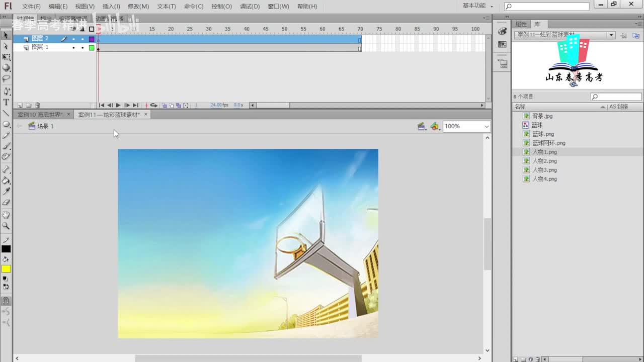644x362 pixels.
Task: Create a new layer folder
Action: click(29, 106)
